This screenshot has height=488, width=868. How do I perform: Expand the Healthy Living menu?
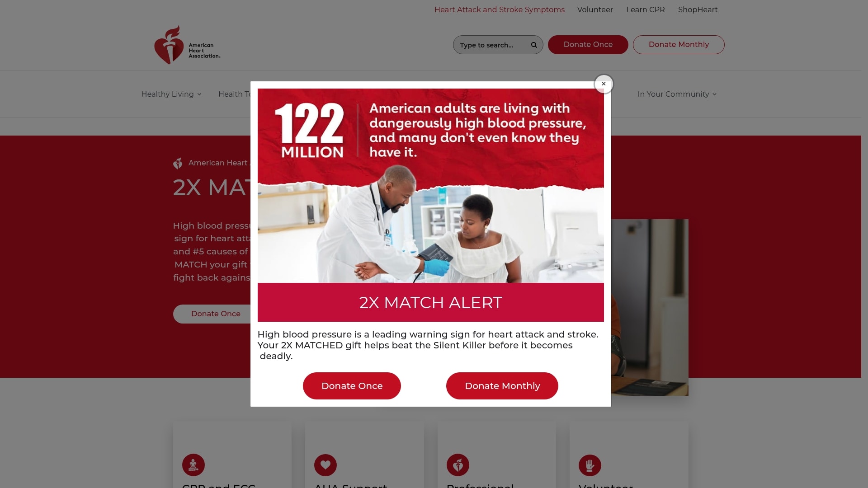point(171,94)
